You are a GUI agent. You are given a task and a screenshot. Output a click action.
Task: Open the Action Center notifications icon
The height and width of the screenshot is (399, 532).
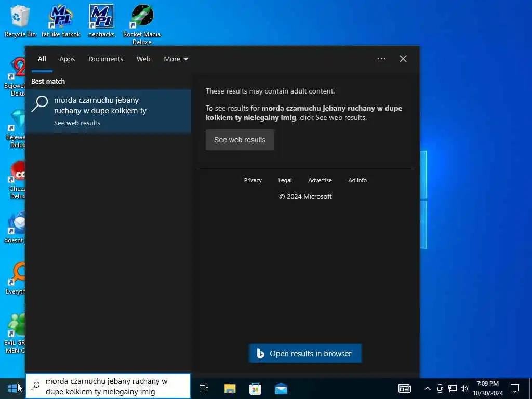pyautogui.click(x=515, y=389)
